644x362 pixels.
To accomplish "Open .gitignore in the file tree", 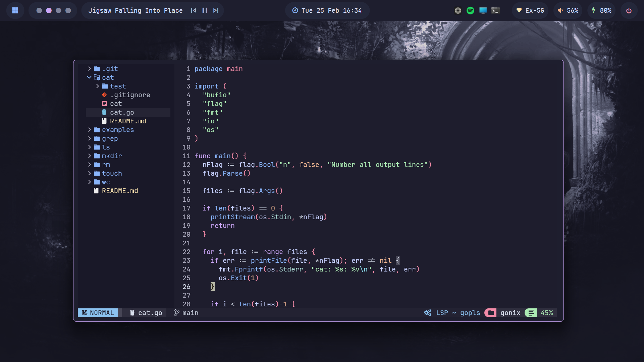I will [x=130, y=95].
